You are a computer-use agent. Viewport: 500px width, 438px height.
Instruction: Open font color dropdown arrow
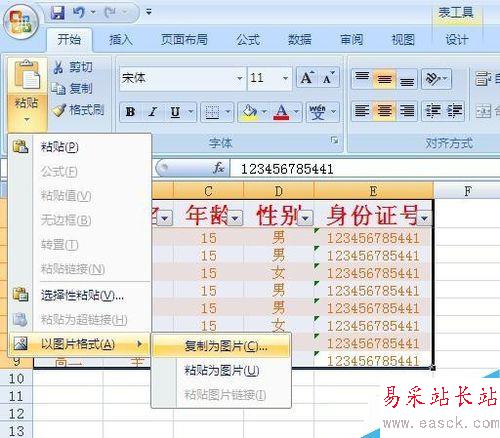296,112
